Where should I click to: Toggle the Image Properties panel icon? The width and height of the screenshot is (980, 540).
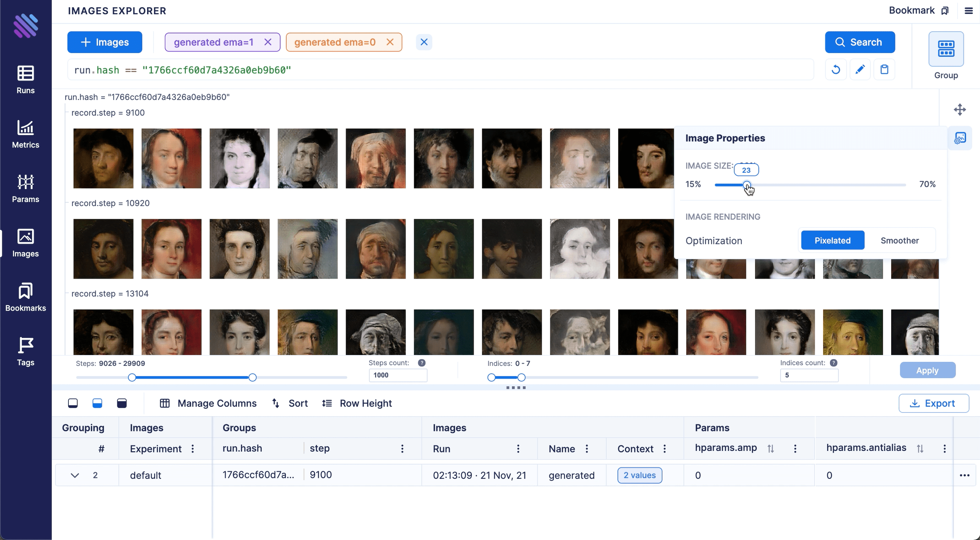pos(960,138)
